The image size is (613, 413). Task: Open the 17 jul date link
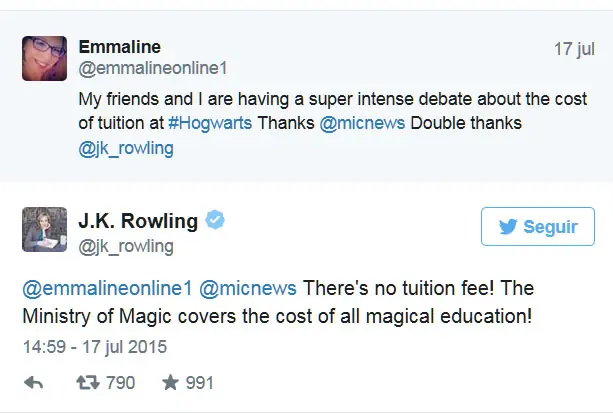tap(573, 48)
